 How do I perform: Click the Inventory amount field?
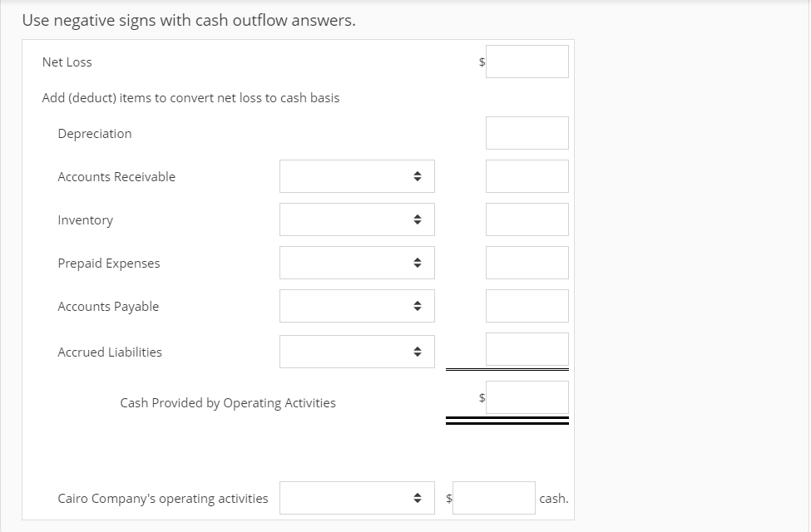click(527, 219)
